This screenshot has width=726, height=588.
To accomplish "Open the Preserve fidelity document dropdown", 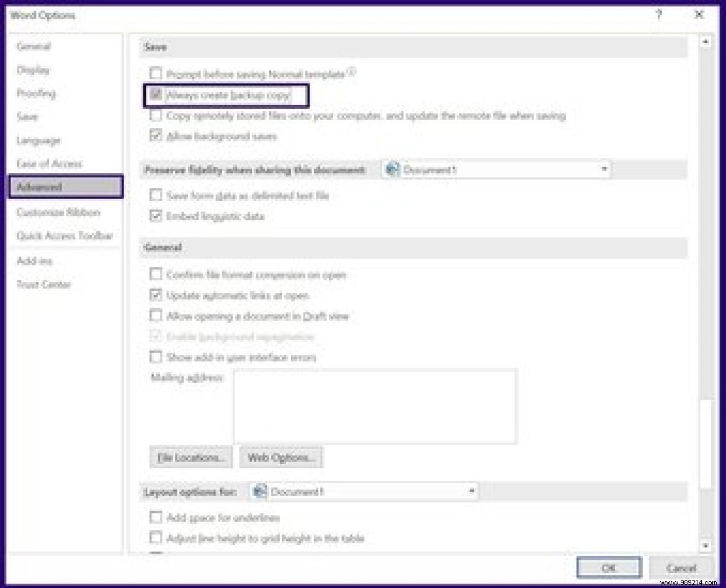I will pos(605,168).
